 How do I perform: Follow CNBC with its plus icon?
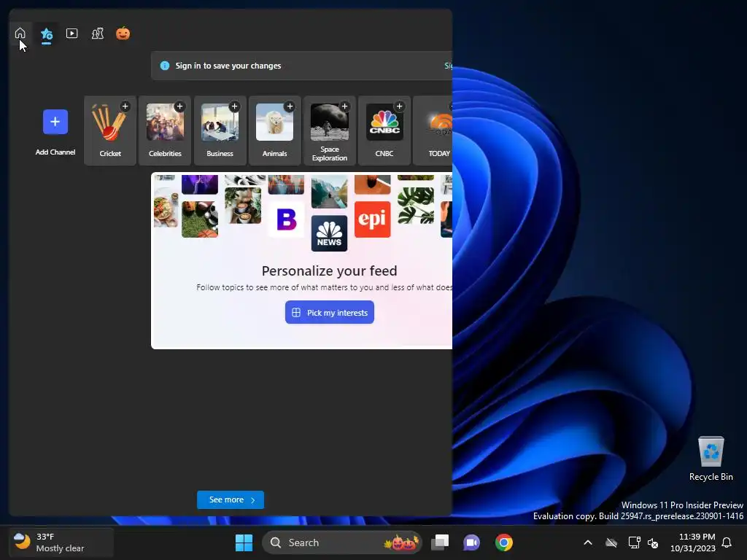coord(399,106)
